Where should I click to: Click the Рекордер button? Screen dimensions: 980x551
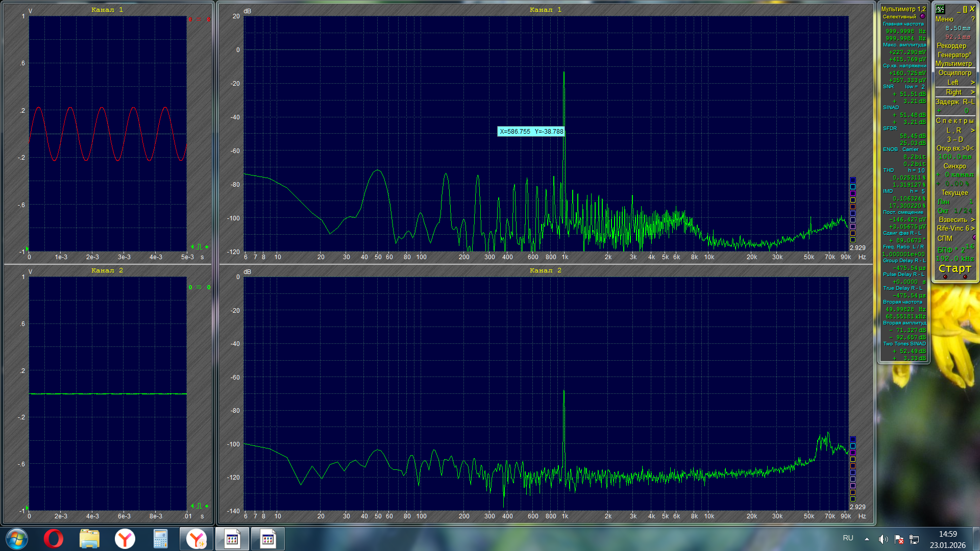[x=951, y=45]
